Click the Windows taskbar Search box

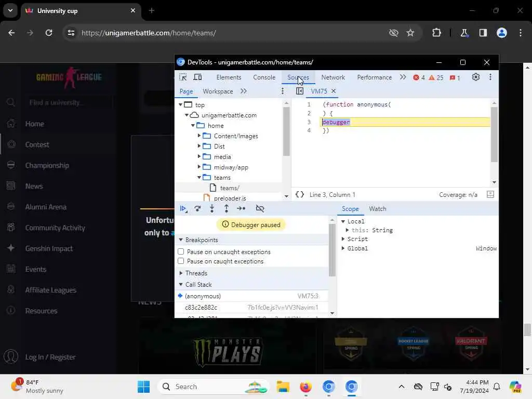click(x=213, y=387)
